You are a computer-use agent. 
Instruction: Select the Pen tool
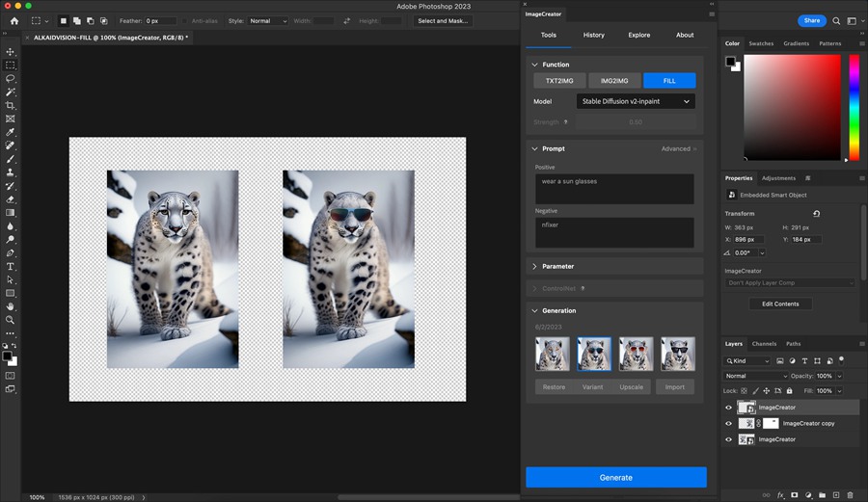click(10, 252)
